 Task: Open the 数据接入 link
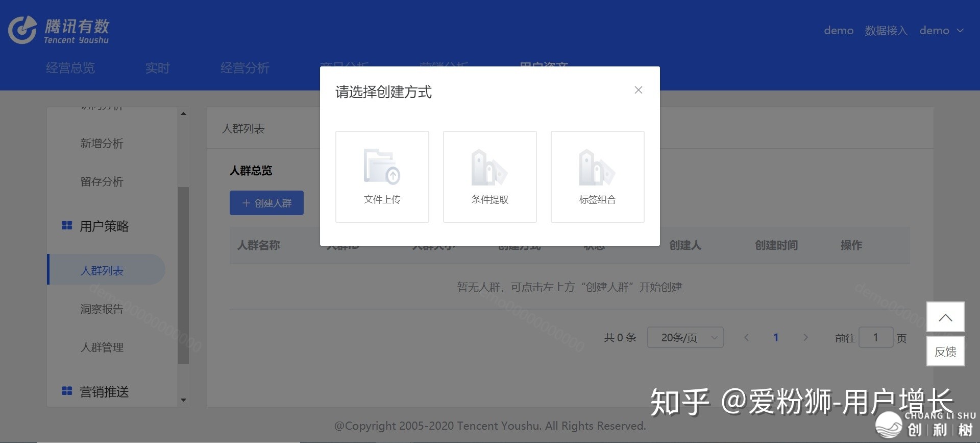pos(886,31)
